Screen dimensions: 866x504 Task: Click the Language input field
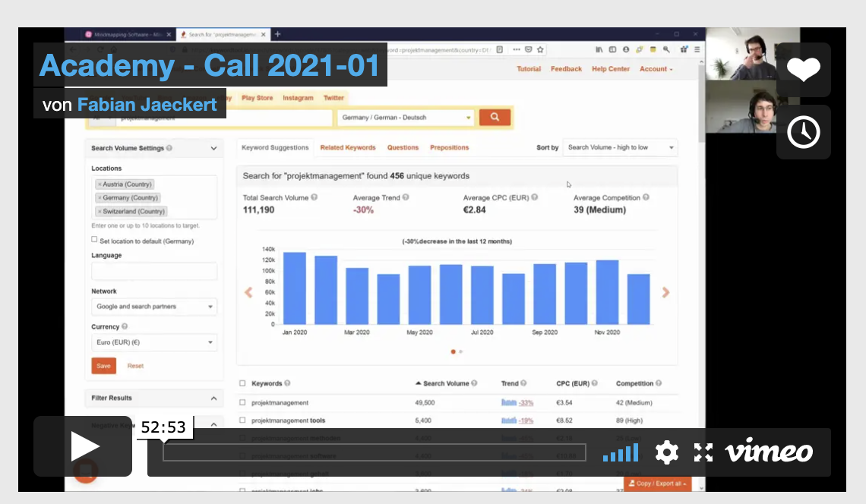(154, 271)
